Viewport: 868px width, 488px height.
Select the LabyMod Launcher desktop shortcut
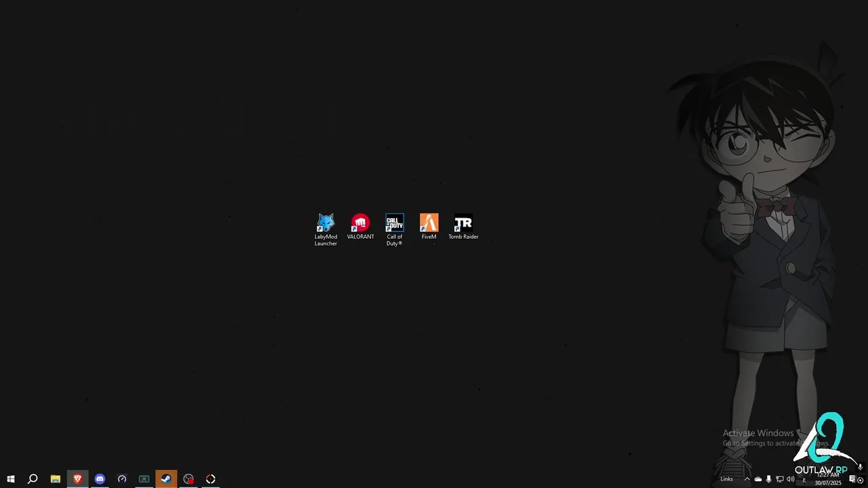click(x=325, y=230)
